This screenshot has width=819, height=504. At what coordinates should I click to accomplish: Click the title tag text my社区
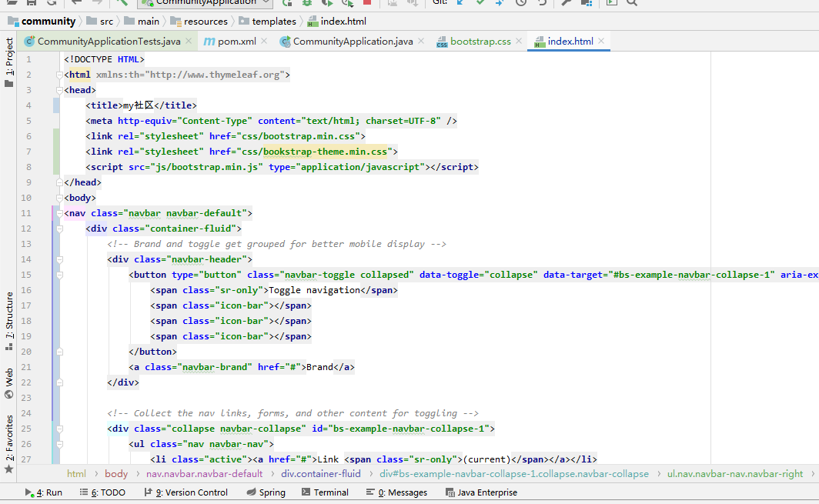[x=139, y=105]
